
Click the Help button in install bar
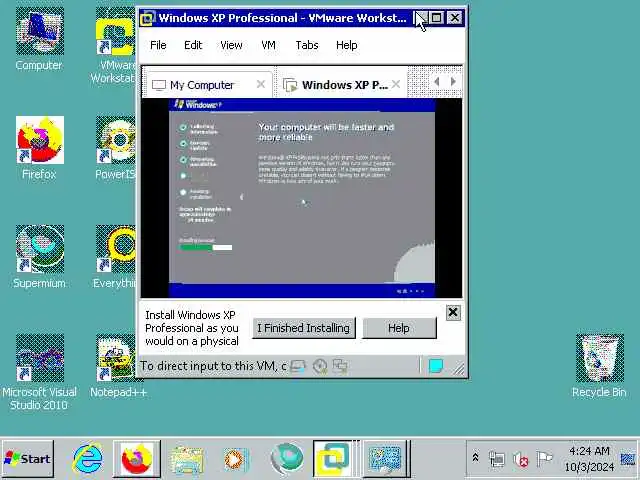[x=399, y=328]
